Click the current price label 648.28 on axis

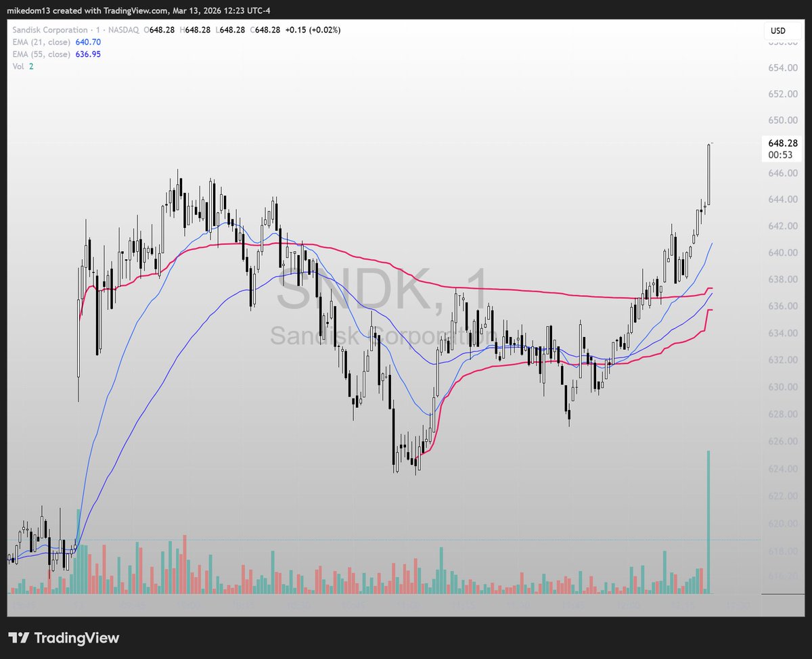(782, 143)
